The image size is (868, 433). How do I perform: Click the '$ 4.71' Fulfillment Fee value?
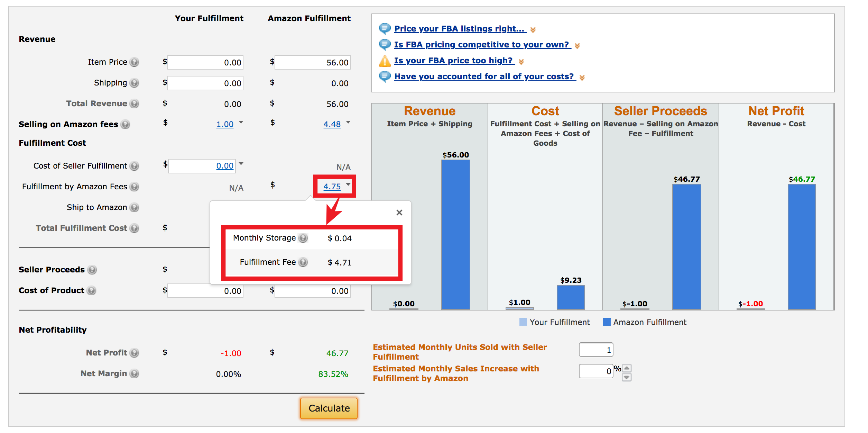340,263
